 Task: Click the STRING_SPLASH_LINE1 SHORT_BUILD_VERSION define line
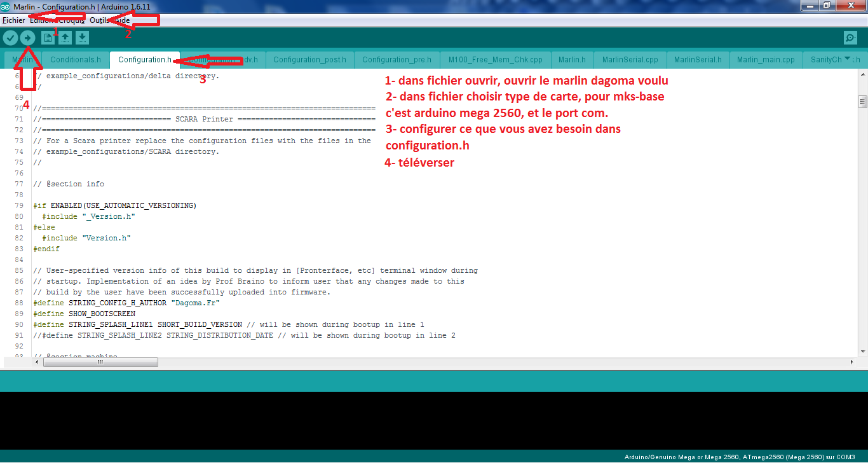(x=229, y=324)
